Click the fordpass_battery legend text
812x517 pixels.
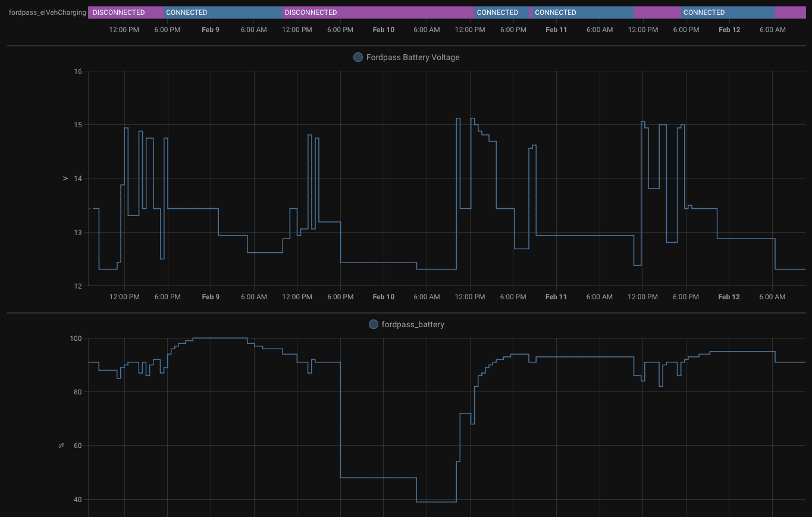coord(412,325)
